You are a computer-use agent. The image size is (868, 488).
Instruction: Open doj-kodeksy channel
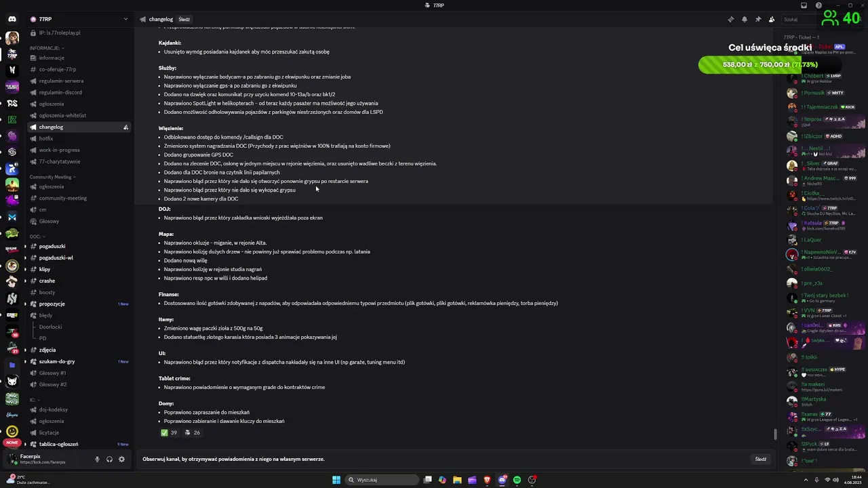click(x=79, y=409)
